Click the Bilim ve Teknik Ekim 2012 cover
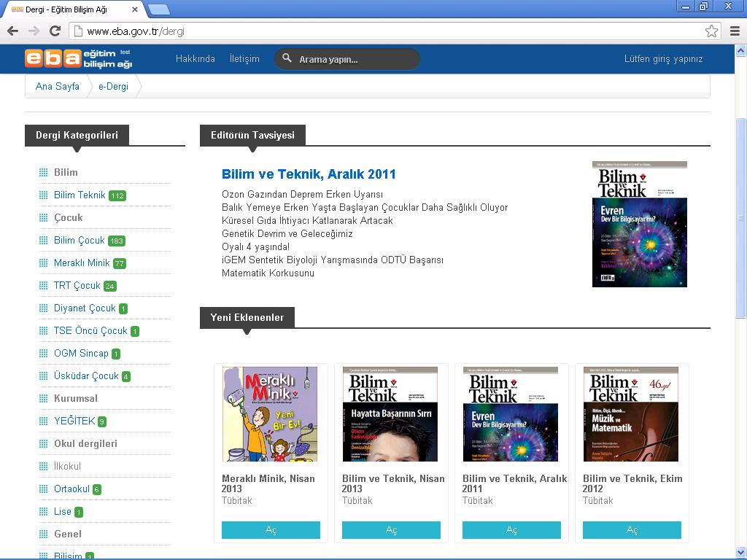 [631, 414]
